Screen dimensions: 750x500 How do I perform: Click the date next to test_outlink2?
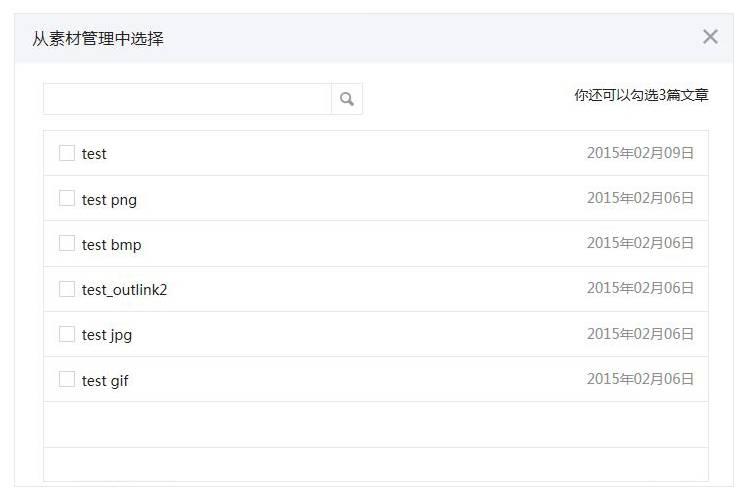pos(640,288)
